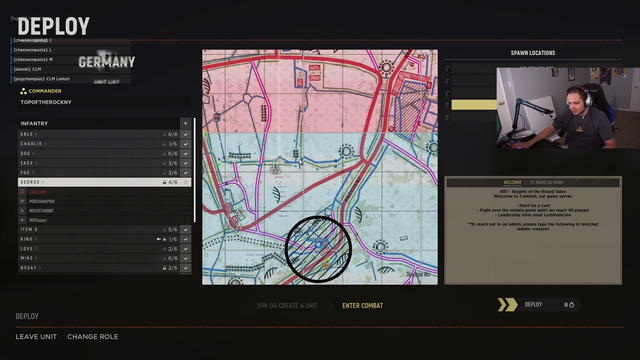Expand the ABLE squad row
The height and width of the screenshot is (360, 640).
(99, 134)
